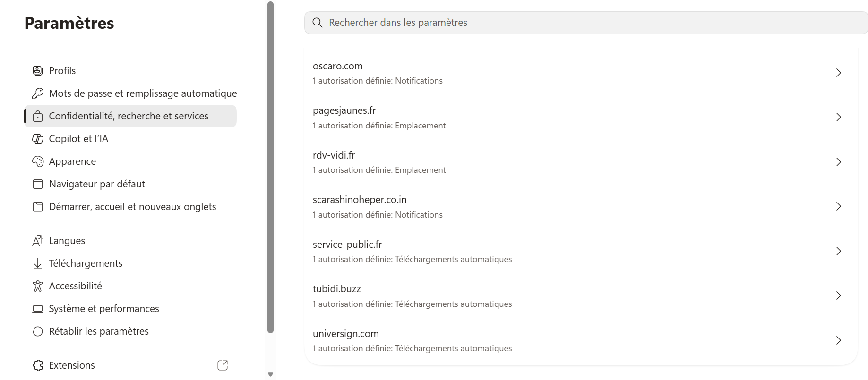The image size is (868, 380).
Task: Focus the Rechercher dans les paramètres field
Action: (586, 23)
